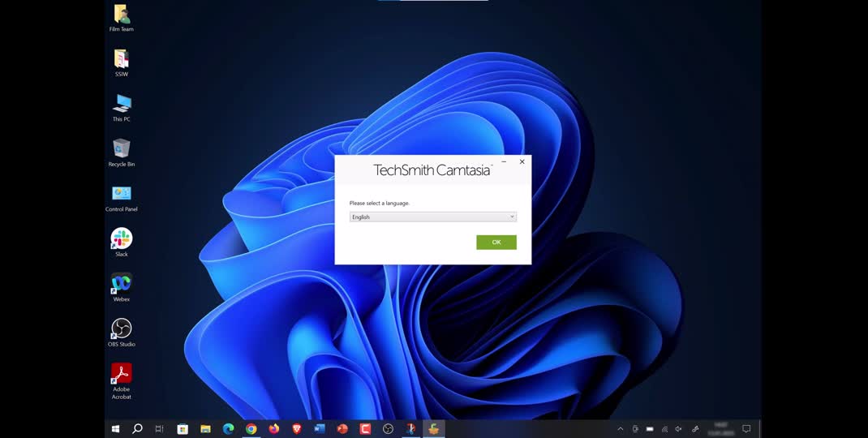The height and width of the screenshot is (438, 868).
Task: Select the Adobe Acrobat desktop shortcut
Action: point(121,381)
